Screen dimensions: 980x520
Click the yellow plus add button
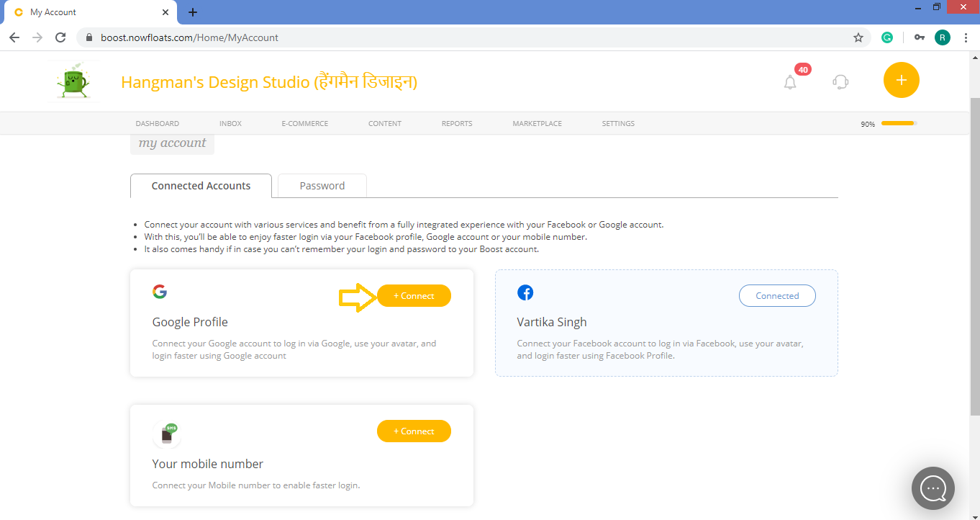coord(901,80)
